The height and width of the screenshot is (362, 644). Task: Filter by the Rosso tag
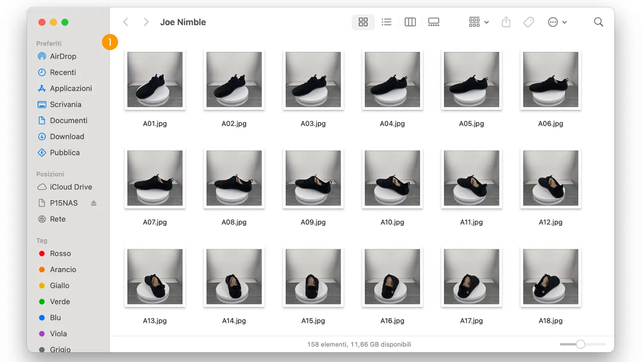click(60, 254)
